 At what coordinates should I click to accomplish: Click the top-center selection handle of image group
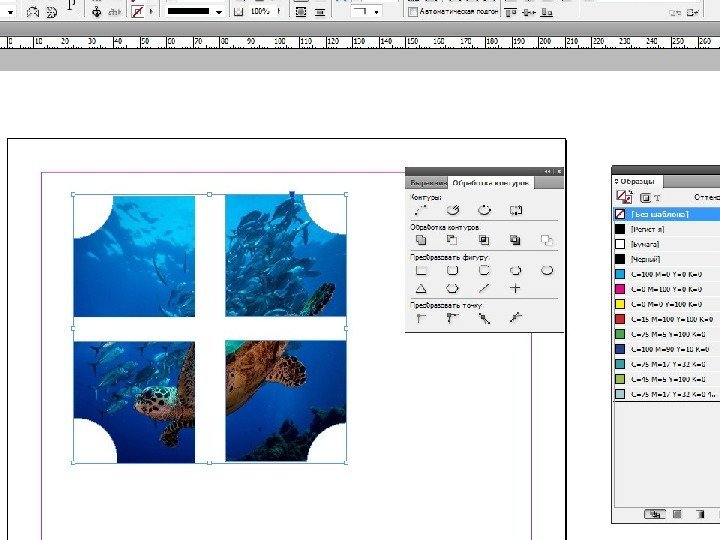click(x=209, y=195)
